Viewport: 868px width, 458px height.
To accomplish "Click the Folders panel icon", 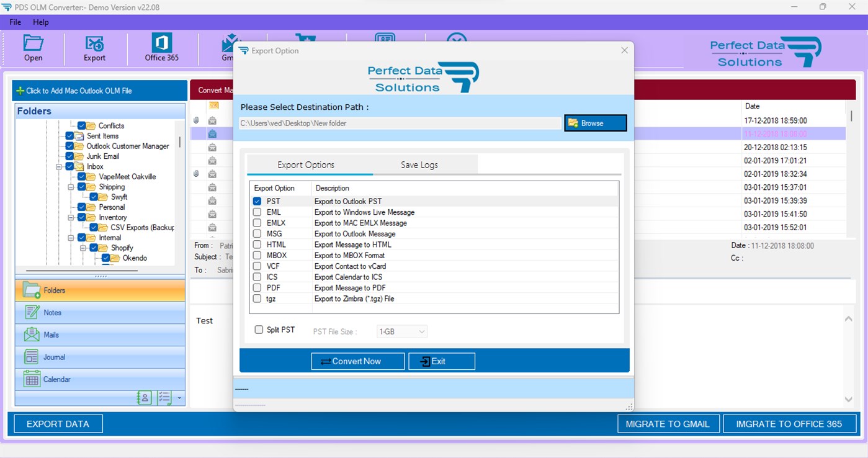I will (99, 290).
